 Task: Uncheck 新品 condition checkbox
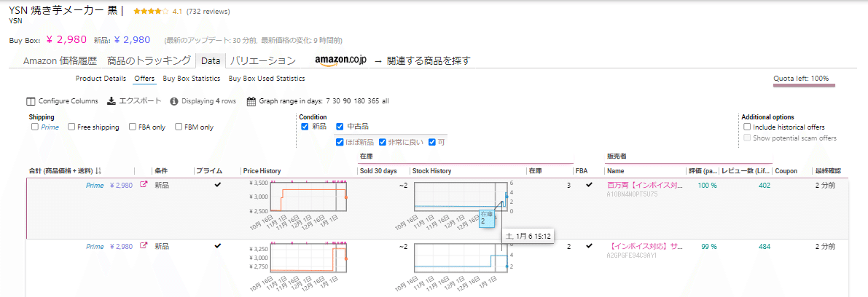pyautogui.click(x=305, y=126)
